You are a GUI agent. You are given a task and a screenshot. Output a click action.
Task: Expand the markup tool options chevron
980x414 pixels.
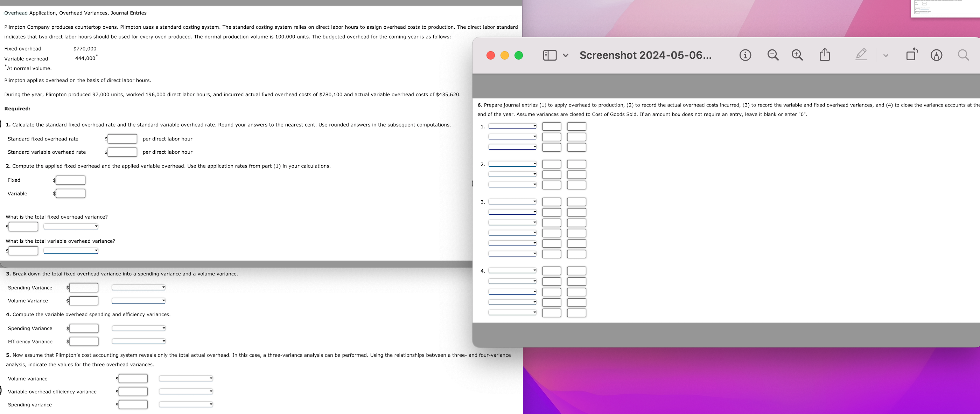pyautogui.click(x=885, y=55)
